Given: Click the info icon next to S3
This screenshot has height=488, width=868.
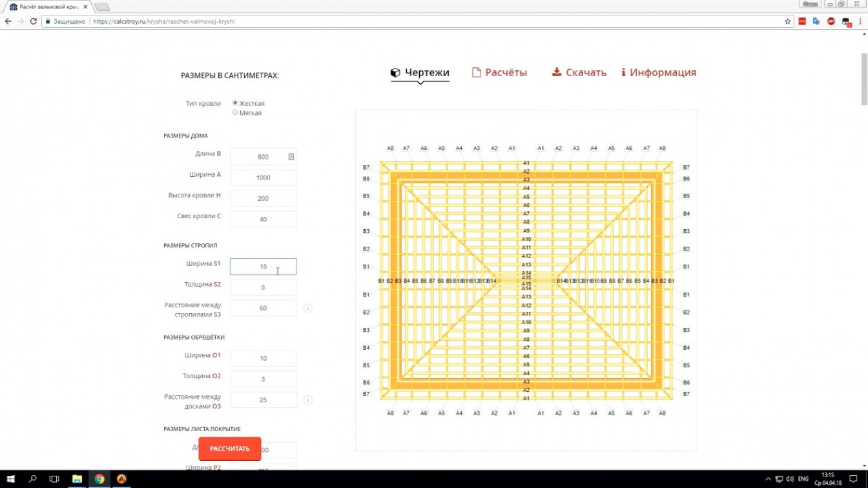Looking at the screenshot, I should click(307, 308).
